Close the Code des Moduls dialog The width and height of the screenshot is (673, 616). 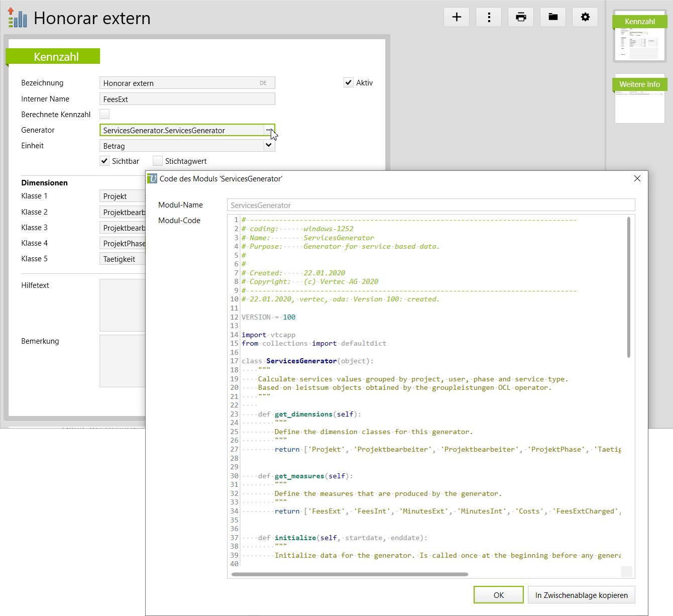637,178
